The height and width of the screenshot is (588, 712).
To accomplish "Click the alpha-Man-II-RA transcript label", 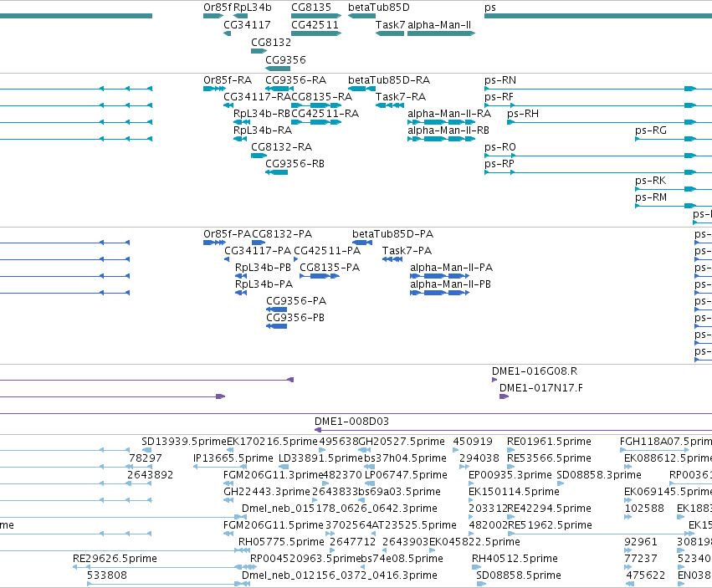I will [x=449, y=114].
